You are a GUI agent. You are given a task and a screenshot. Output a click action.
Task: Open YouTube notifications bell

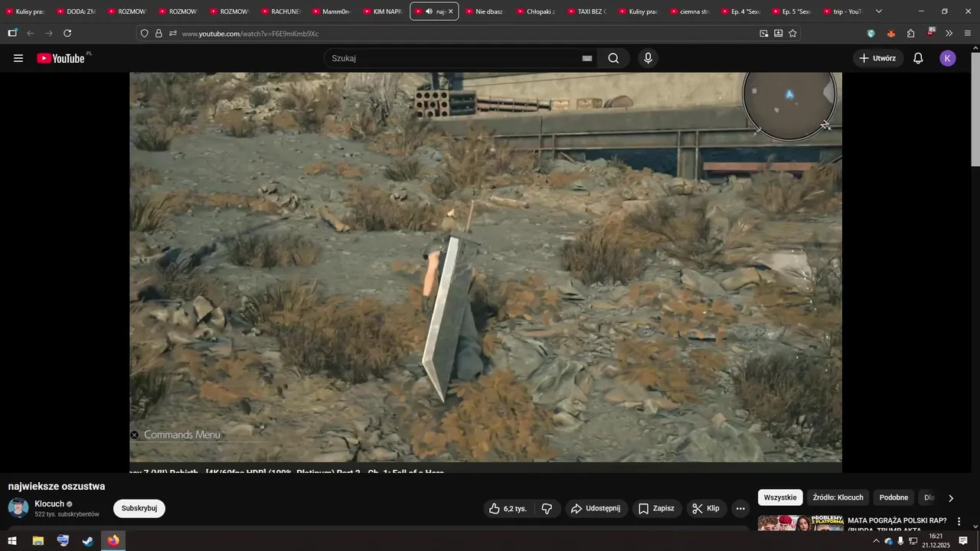point(918,58)
